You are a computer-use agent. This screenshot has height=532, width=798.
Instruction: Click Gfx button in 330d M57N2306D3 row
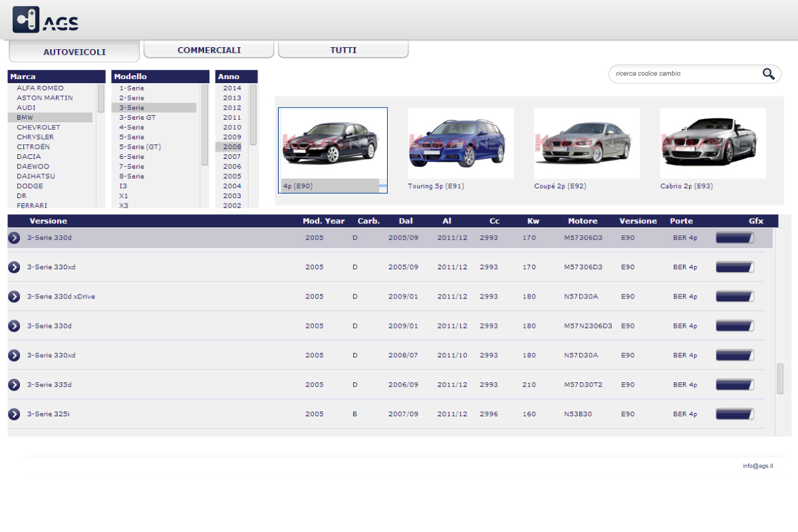[735, 326]
